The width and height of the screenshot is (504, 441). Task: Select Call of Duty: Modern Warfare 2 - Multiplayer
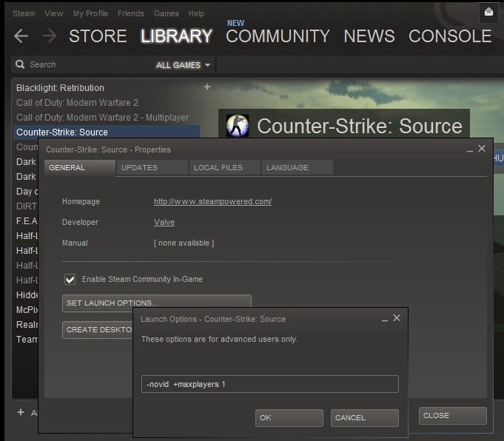pyautogui.click(x=102, y=117)
